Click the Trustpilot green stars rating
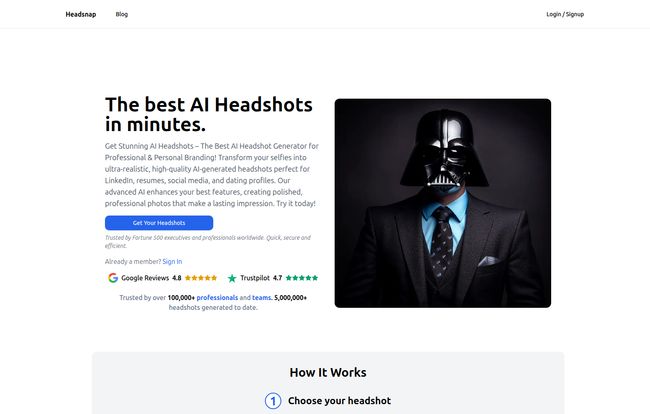The image size is (650, 414). coord(302,278)
